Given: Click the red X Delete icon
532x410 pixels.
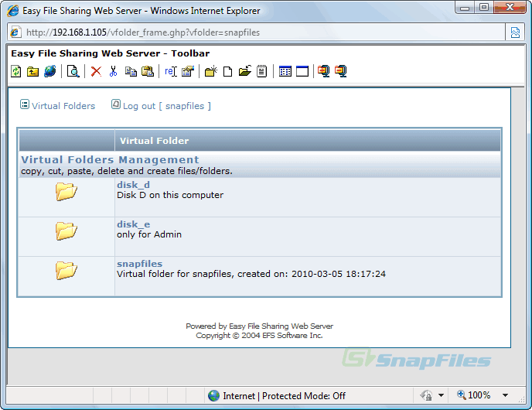Looking at the screenshot, I should [x=97, y=71].
